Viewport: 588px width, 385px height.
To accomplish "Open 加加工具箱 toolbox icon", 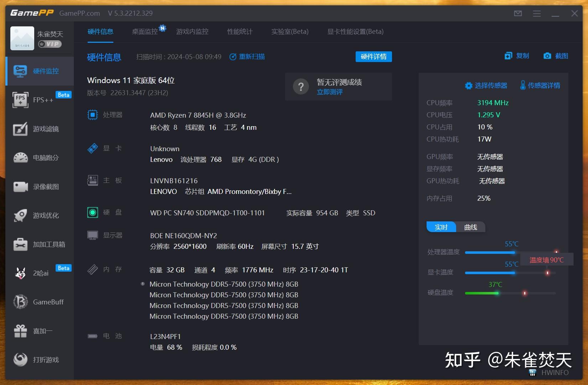I will pos(20,245).
